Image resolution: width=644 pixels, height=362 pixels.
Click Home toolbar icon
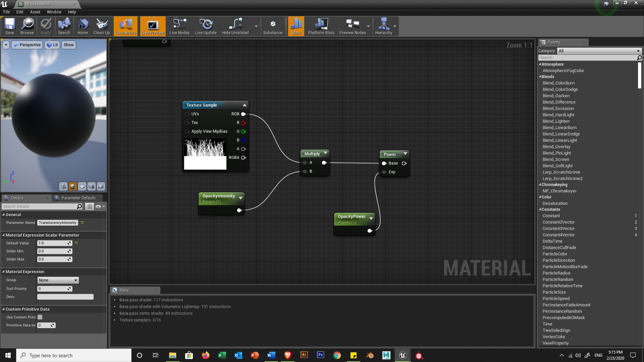coord(83,26)
